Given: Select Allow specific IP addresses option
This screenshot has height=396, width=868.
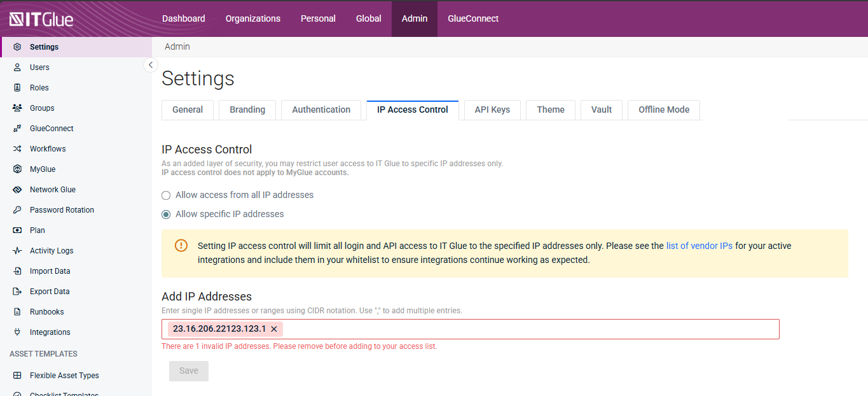Looking at the screenshot, I should pos(166,215).
